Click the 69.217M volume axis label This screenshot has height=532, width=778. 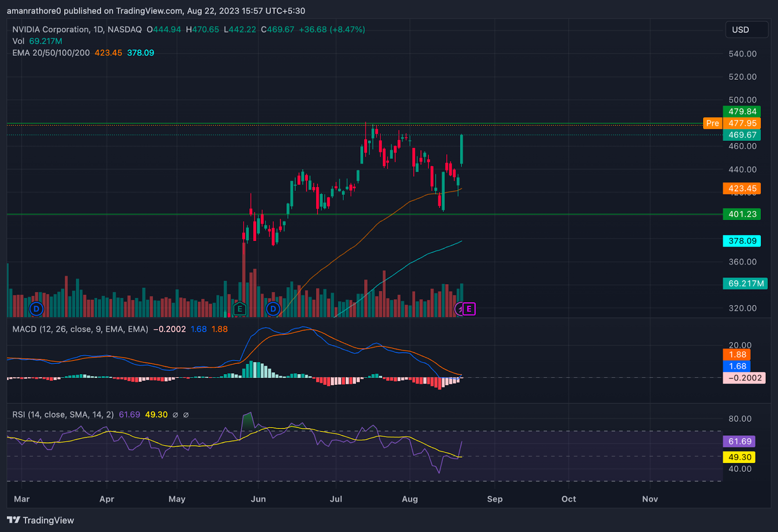tap(745, 284)
